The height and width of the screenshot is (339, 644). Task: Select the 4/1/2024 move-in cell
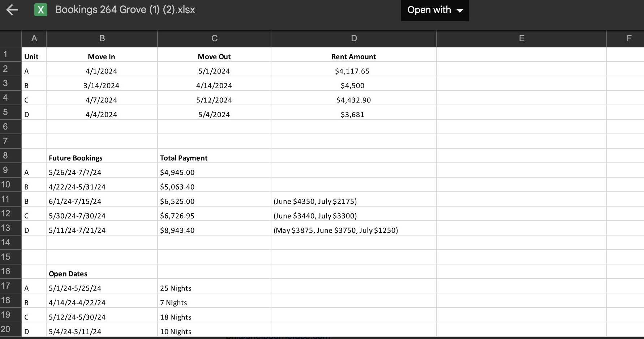(x=102, y=69)
